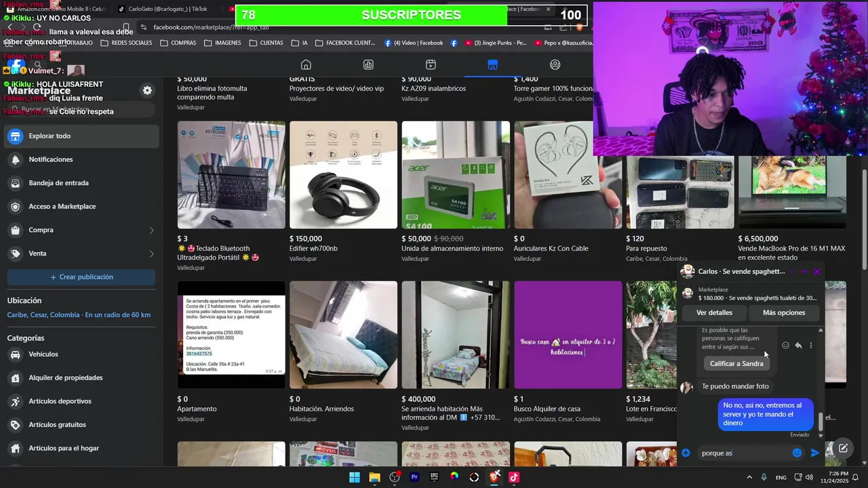Viewport: 868px width, 488px height.
Task: Click Más opciones in chat window
Action: pyautogui.click(x=784, y=312)
